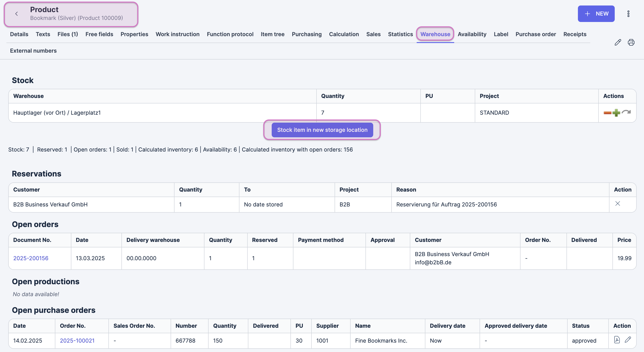Click the pencil edit icon near tabs

pos(618,42)
